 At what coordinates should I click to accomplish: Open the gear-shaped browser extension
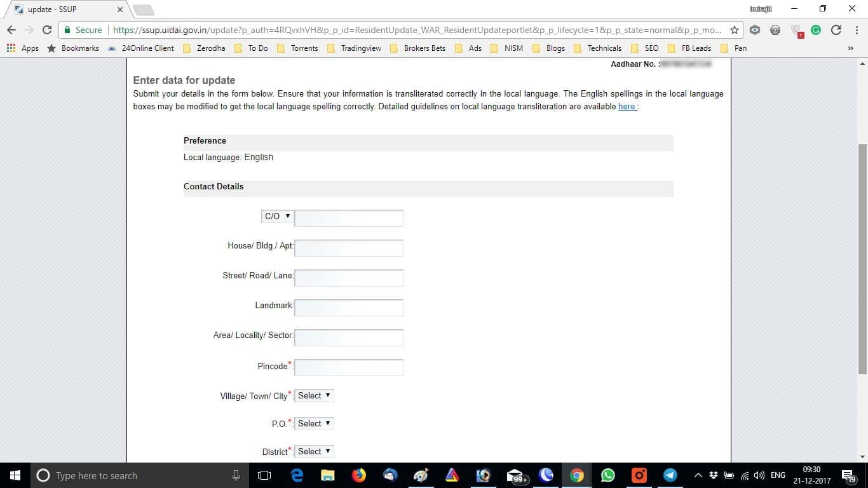click(x=775, y=29)
